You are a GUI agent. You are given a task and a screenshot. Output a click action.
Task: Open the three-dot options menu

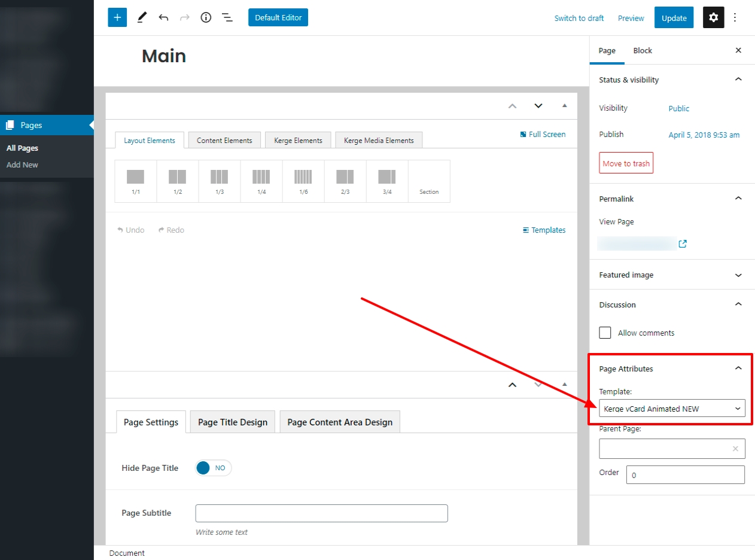coord(735,17)
